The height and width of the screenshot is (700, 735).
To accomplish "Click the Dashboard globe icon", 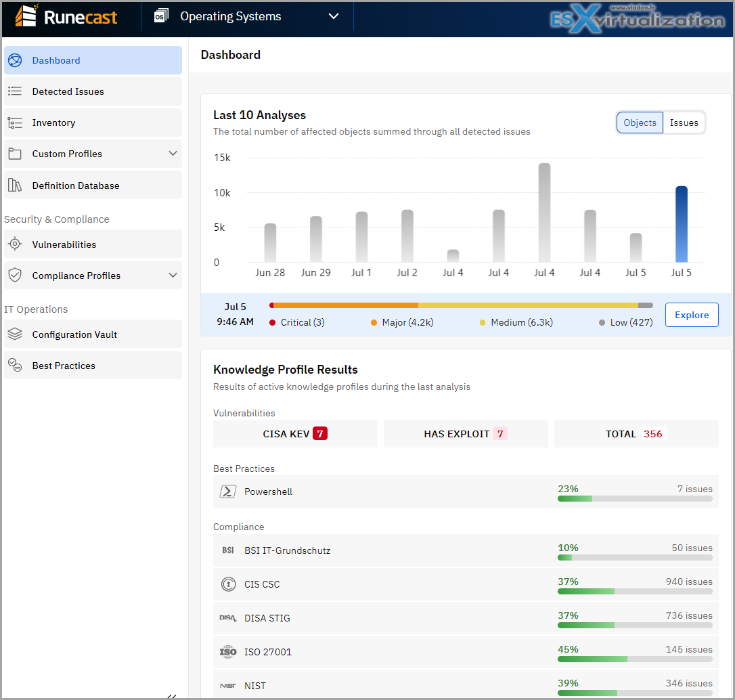I will point(15,60).
